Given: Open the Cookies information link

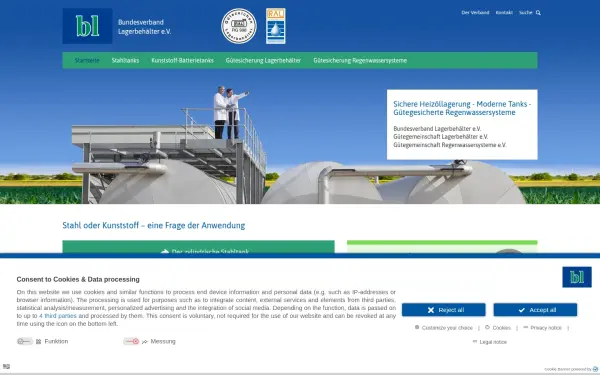Looking at the screenshot, I should click(x=498, y=328).
